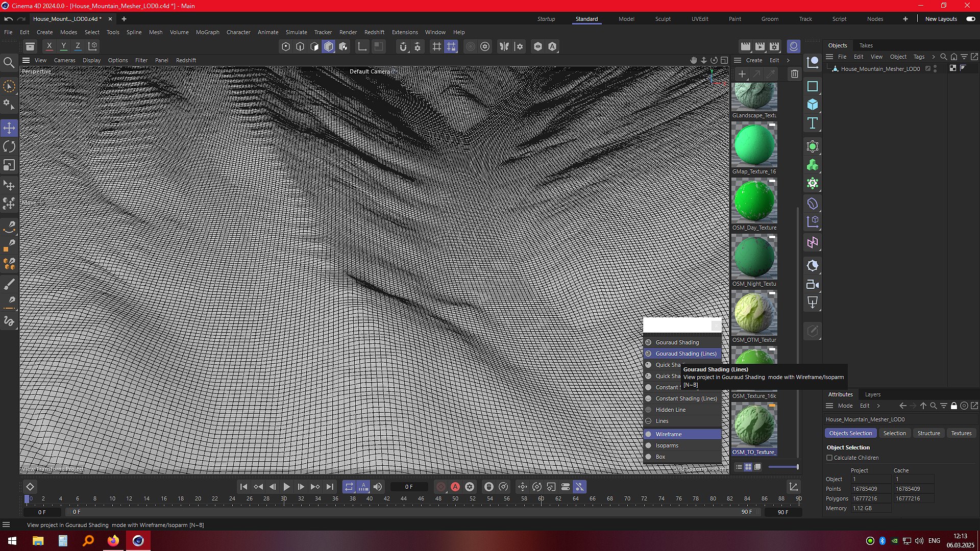Add a new layout with plus button
Viewport: 980px width, 551px height.
pyautogui.click(x=905, y=19)
